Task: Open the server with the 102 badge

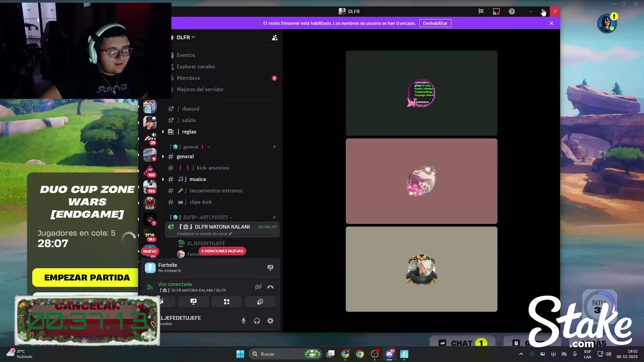Action: coord(150,171)
